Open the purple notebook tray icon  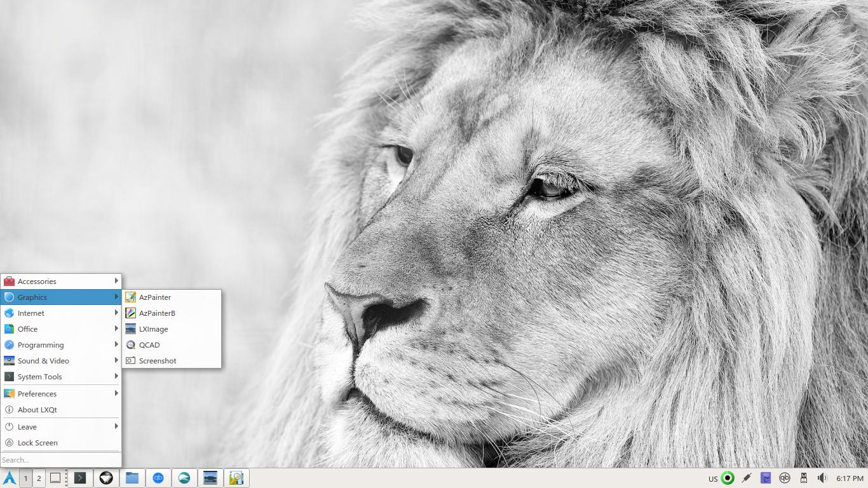[766, 478]
